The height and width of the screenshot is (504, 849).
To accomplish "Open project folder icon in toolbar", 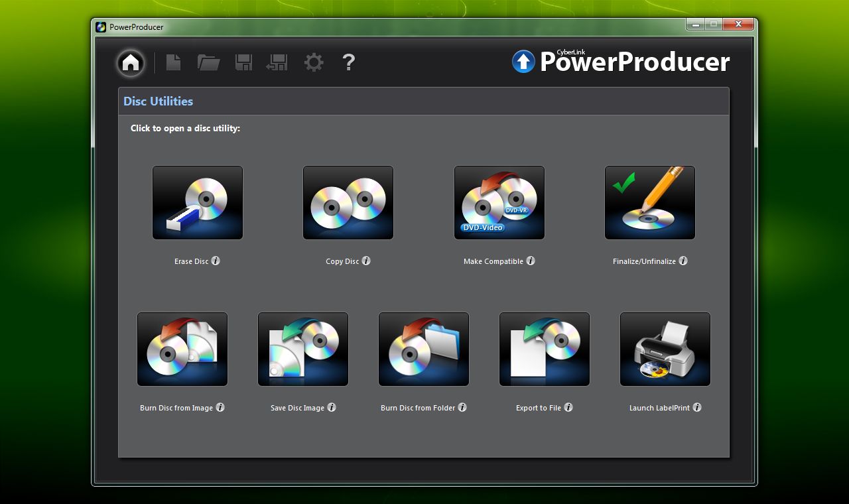I will coord(208,62).
